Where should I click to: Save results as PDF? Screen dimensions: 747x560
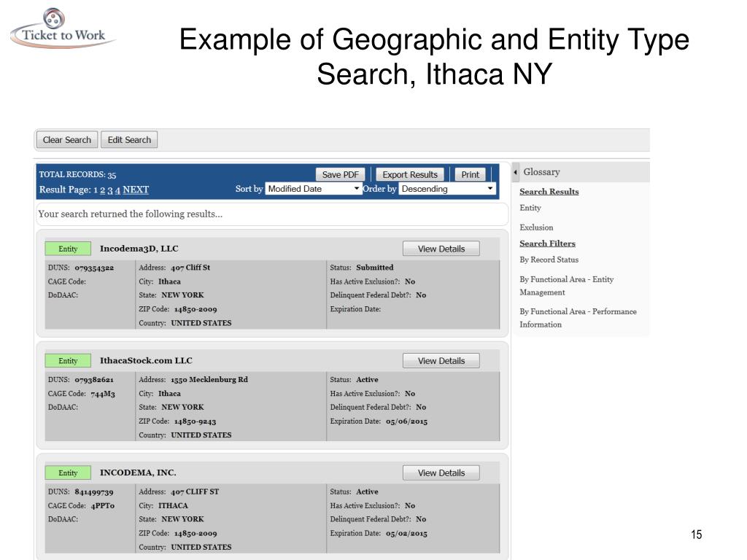point(340,174)
